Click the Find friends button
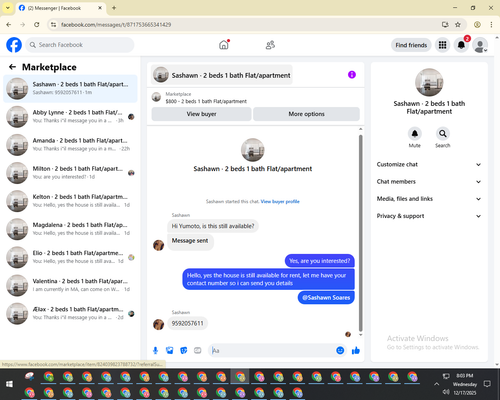The height and width of the screenshot is (400, 500). point(411,45)
